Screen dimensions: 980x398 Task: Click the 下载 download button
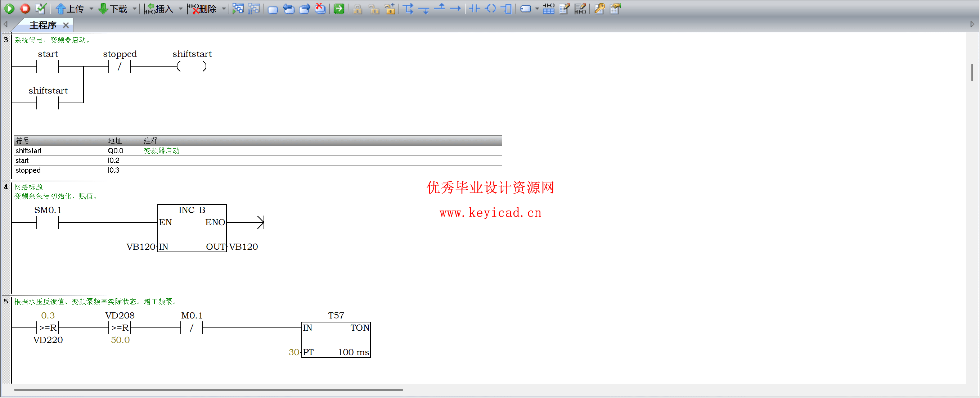[x=113, y=8]
